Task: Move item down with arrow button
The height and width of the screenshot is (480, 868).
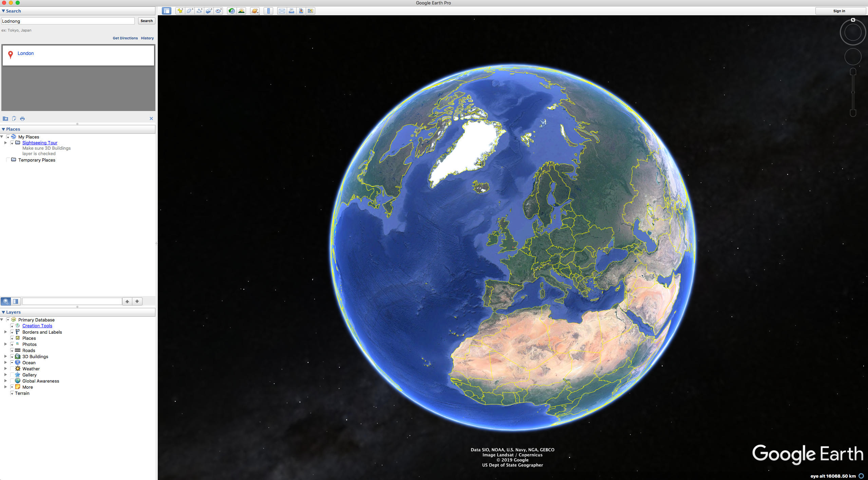Action: (x=137, y=301)
